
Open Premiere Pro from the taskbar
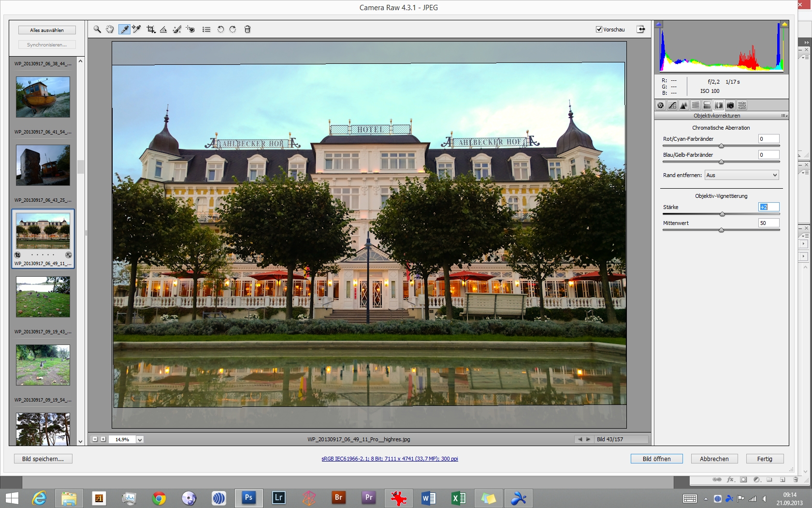[369, 498]
